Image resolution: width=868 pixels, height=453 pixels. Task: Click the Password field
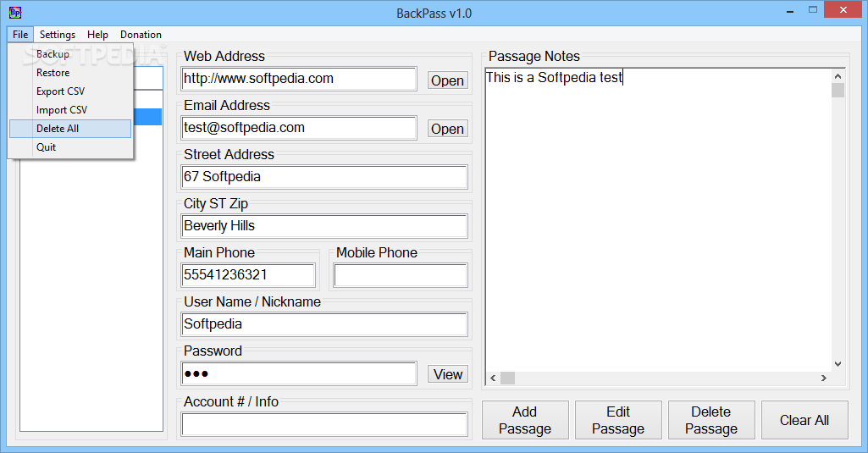click(299, 373)
